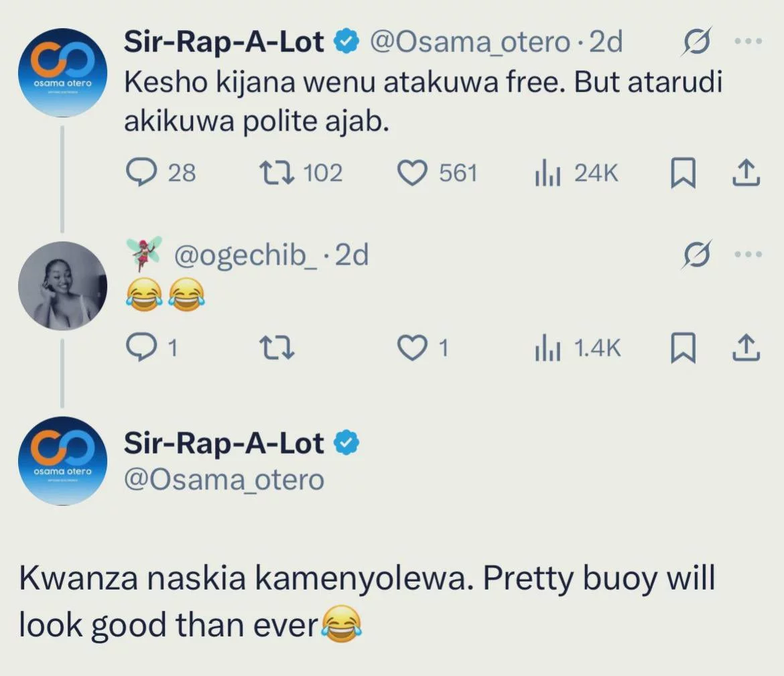Open more options on @ogechib_ reply
This screenshot has width=784, height=676.
pyautogui.click(x=748, y=255)
